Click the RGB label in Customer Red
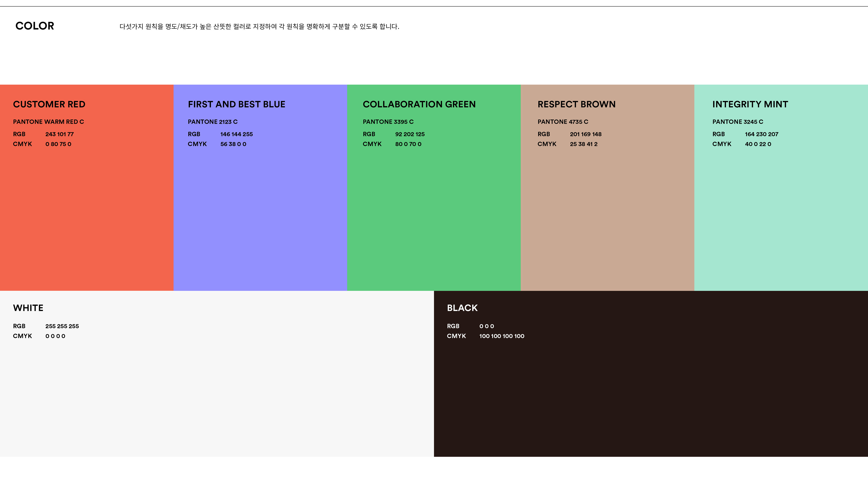 (19, 134)
